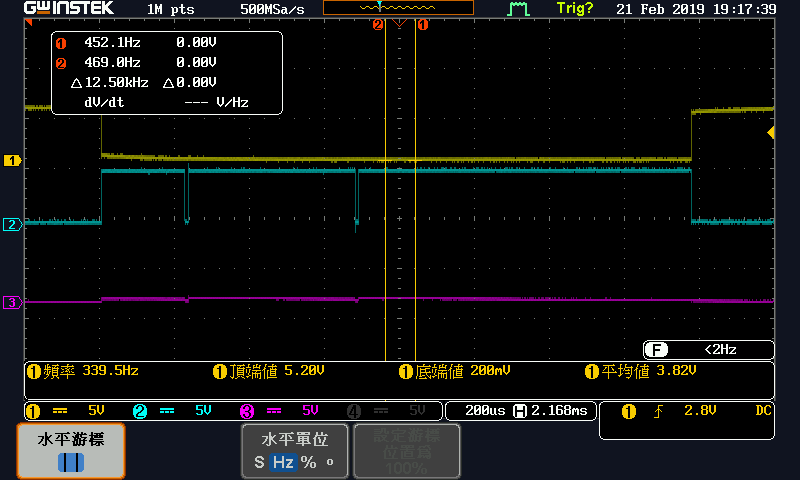Open the 水平單位 horizontal unit menu
This screenshot has height=480, width=800.
tap(294, 451)
